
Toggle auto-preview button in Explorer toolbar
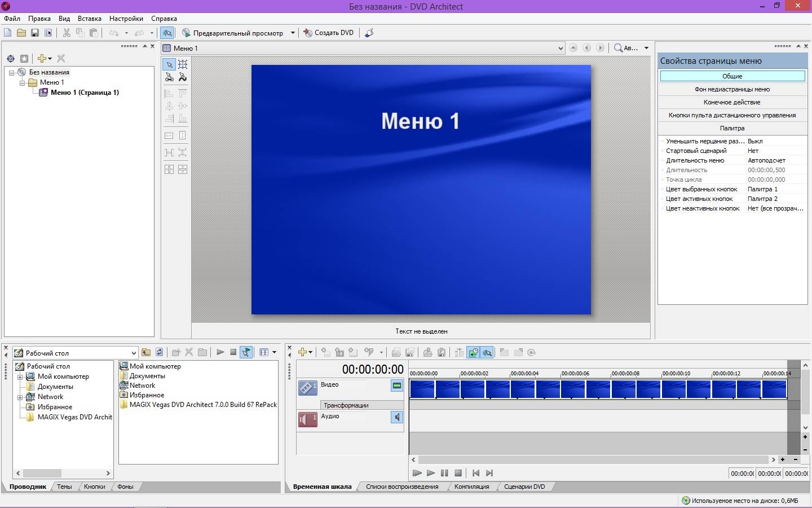click(x=246, y=352)
